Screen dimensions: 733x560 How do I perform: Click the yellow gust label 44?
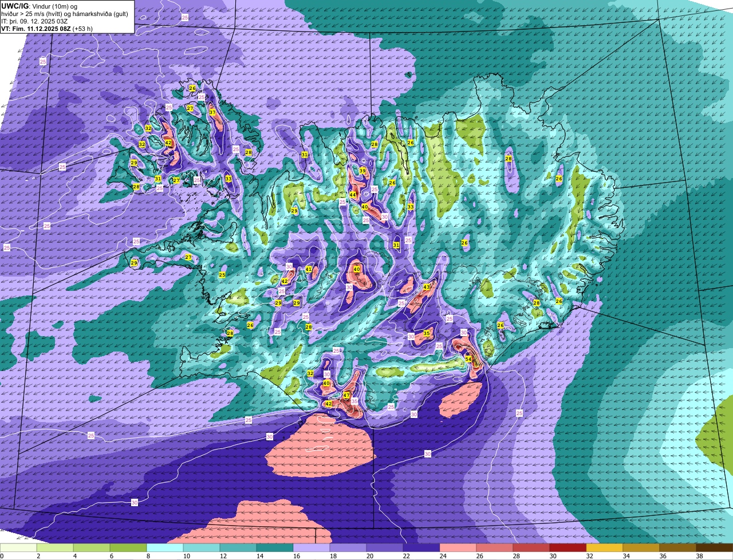pyautogui.click(x=353, y=195)
